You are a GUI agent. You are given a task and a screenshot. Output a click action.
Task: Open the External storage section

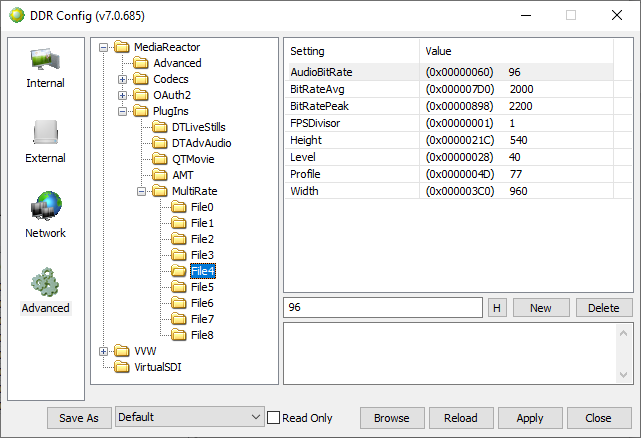pyautogui.click(x=45, y=142)
